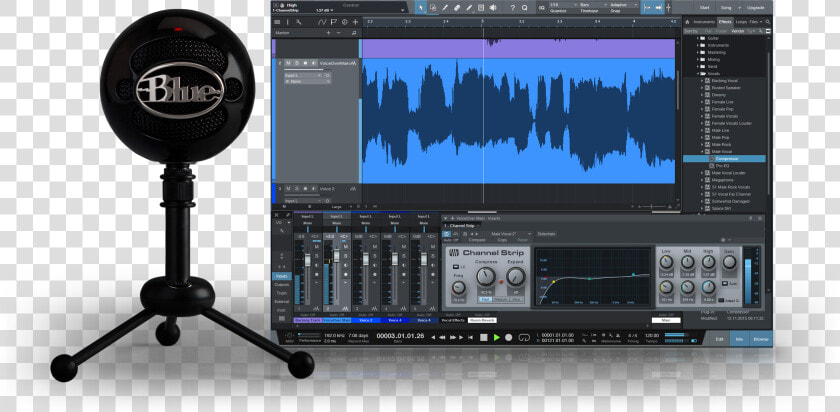
Task: Show the Outputs panel in mixer
Action: pos(282,284)
